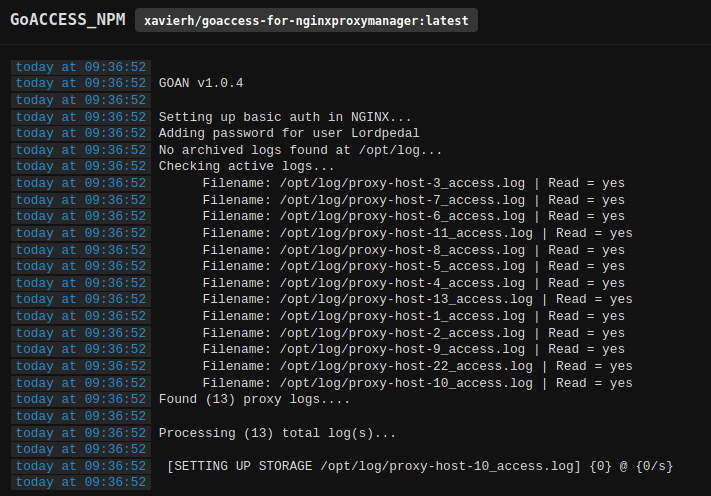Click the 'Adding password for user Lordpedal' line
This screenshot has height=496, width=711.
(289, 133)
